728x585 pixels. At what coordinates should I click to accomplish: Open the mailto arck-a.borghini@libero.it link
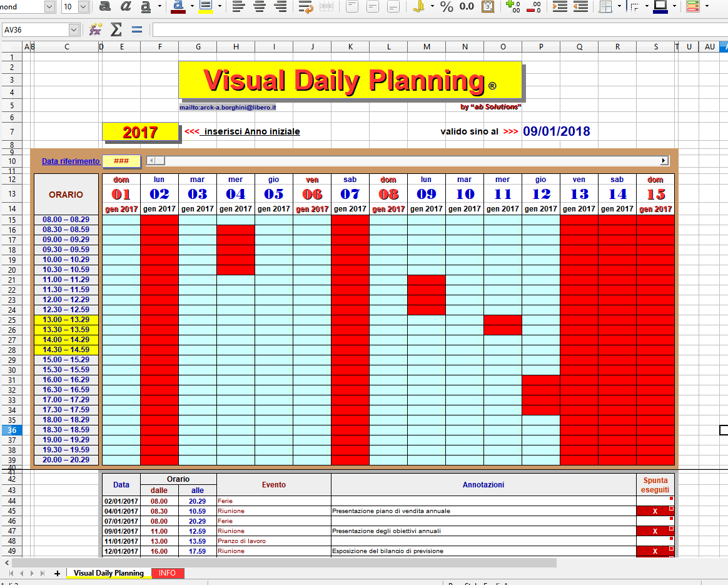[x=228, y=107]
